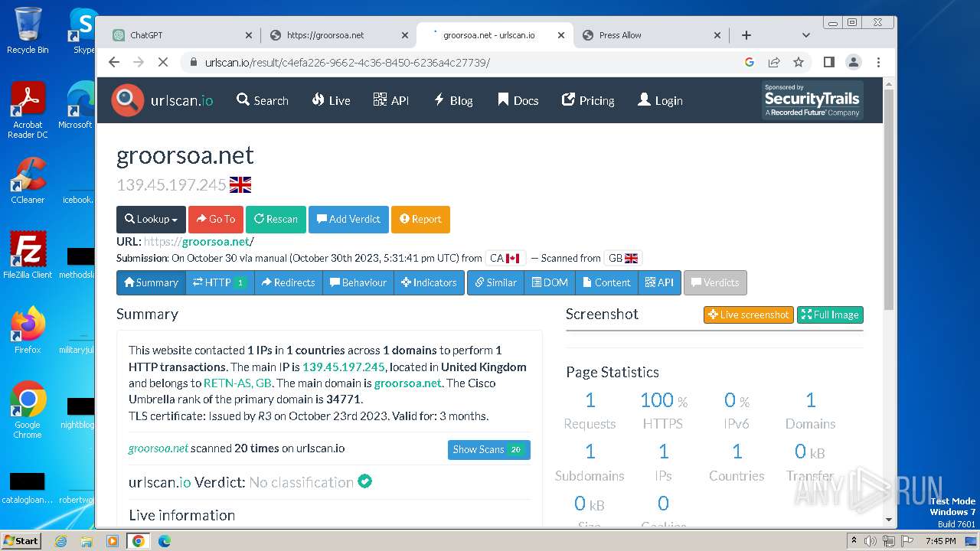This screenshot has width=980, height=551.
Task: Close the ChatGPT browser tab
Action: tap(248, 35)
